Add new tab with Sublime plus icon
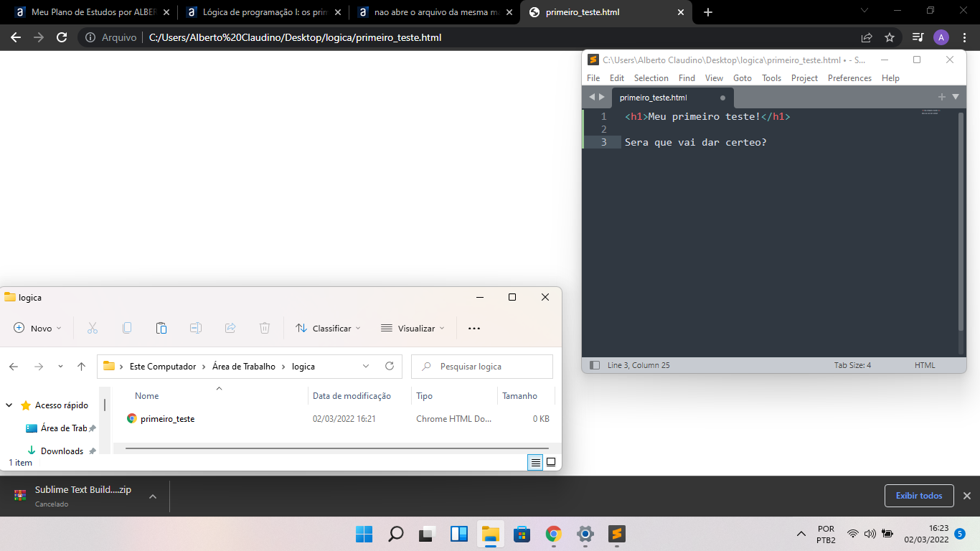This screenshot has width=980, height=551. coord(942,97)
